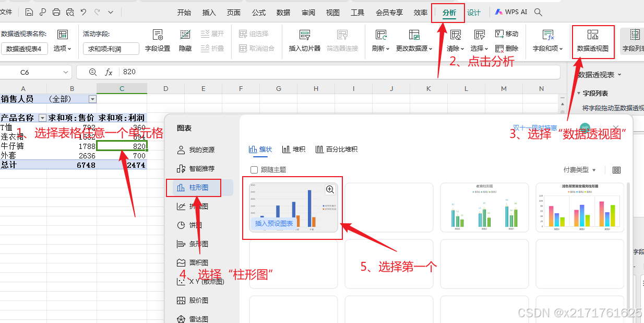
Task: Switch to the 视图 ribbon tab
Action: click(x=333, y=13)
